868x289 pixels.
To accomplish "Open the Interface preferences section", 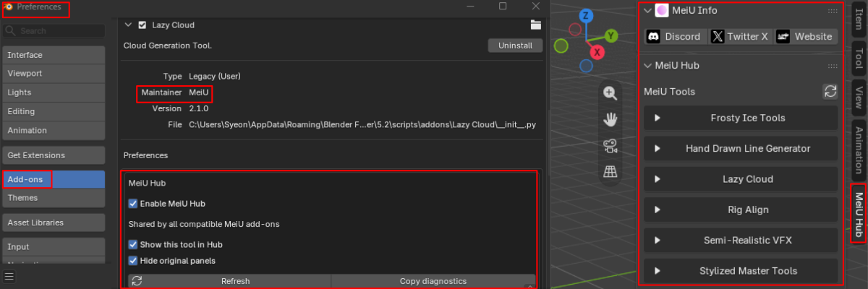I will [56, 55].
